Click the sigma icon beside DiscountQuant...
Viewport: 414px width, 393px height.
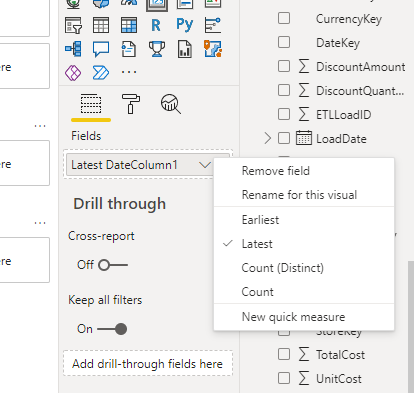click(x=304, y=90)
